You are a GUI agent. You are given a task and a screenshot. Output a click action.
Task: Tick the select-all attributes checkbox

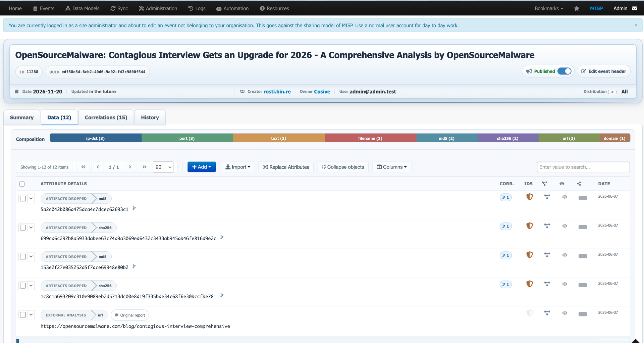[22, 184]
